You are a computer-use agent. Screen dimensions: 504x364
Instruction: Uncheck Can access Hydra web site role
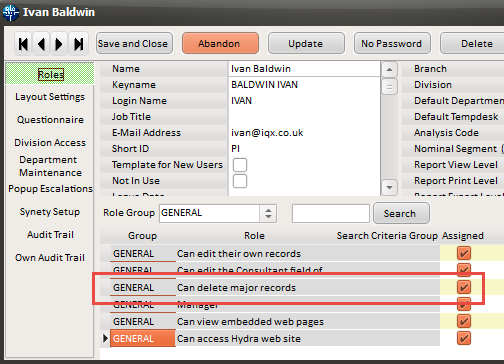tap(464, 338)
